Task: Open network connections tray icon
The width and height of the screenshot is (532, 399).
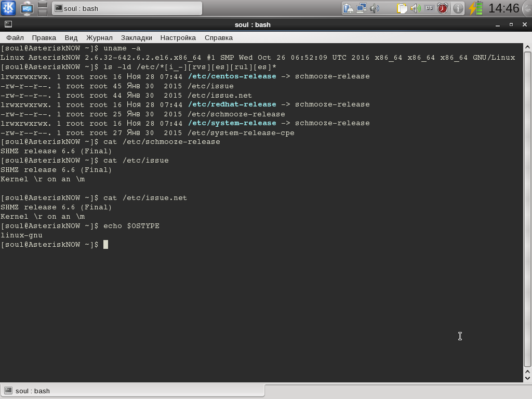Action: [x=362, y=8]
